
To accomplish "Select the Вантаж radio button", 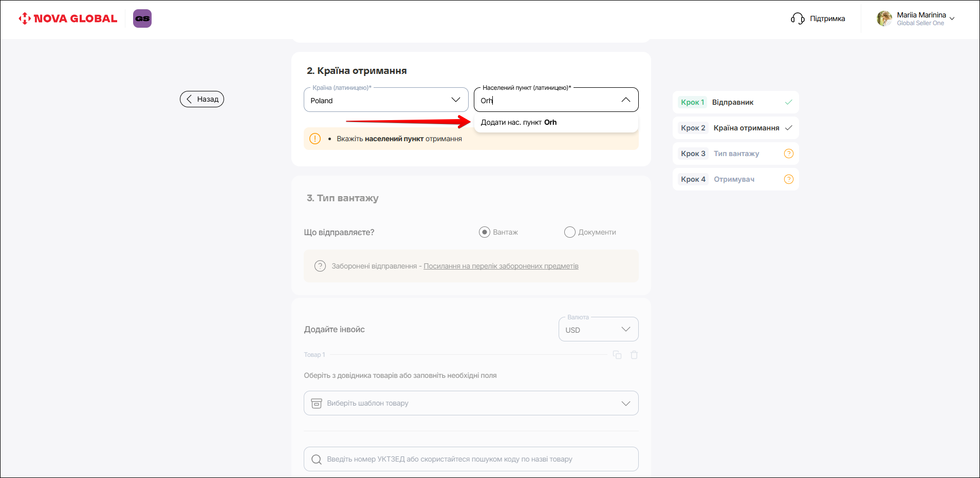I will point(484,232).
